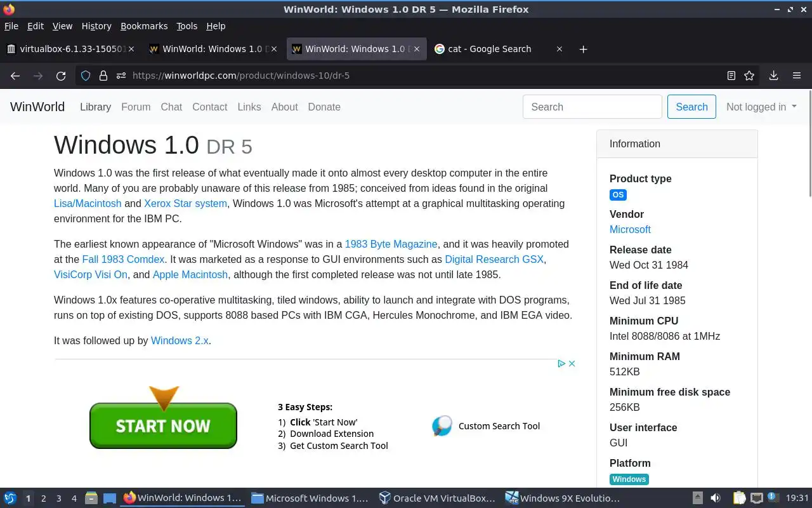Go to the Library nav link

point(95,107)
